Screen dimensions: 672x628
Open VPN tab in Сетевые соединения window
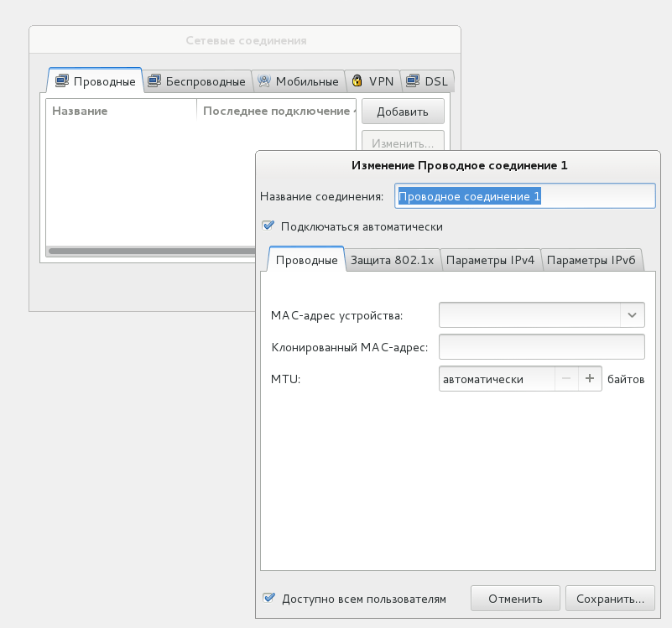pyautogui.click(x=372, y=81)
